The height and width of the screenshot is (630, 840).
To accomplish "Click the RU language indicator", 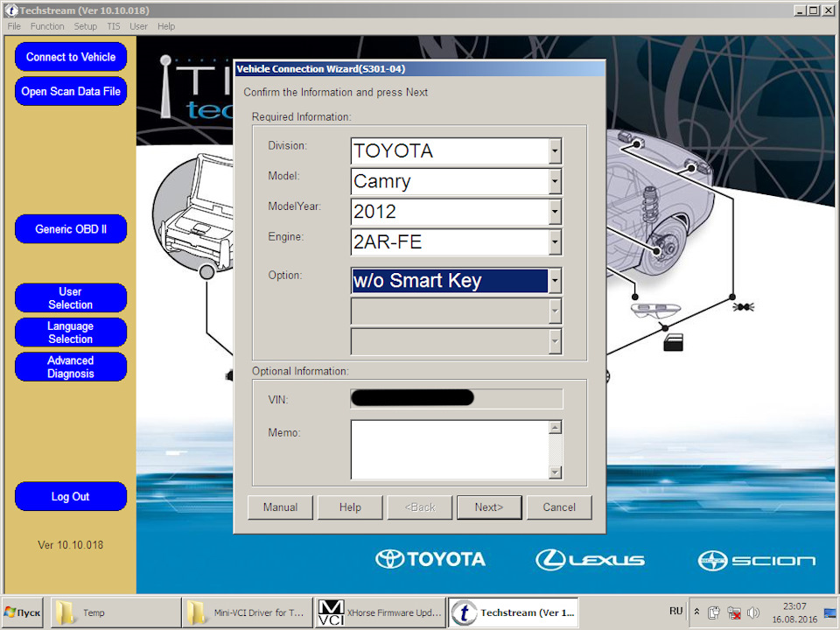I will 675,612.
